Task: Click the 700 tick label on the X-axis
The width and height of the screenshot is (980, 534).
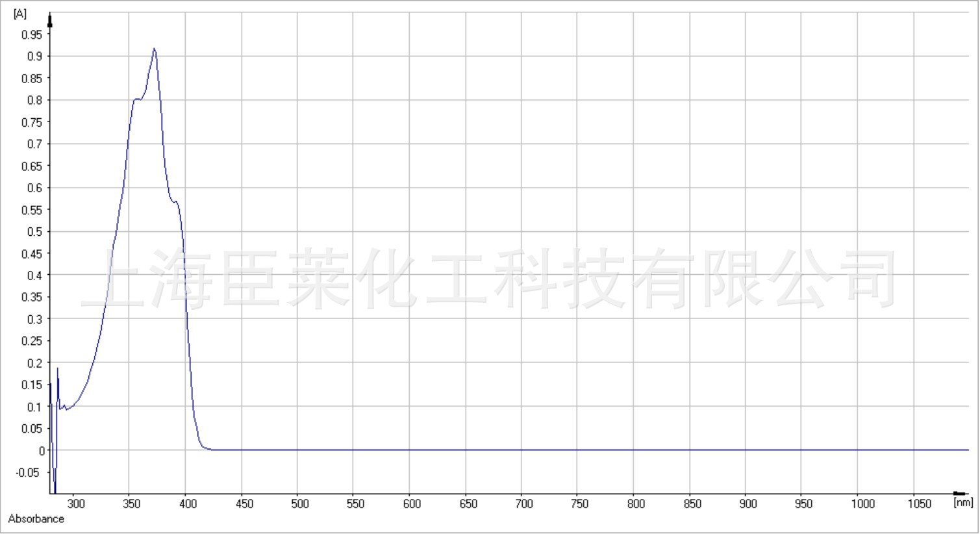Action: 525,503
